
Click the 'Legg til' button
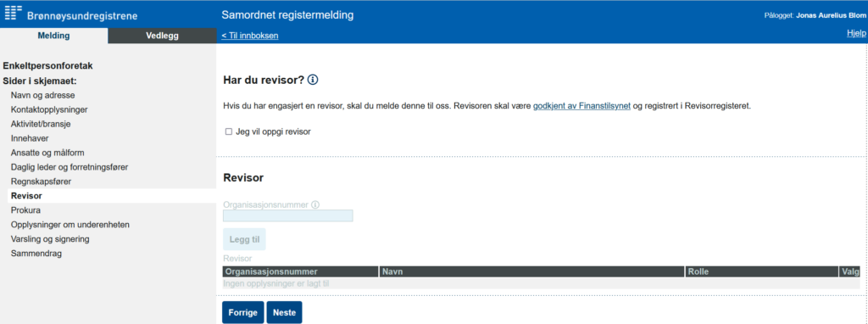pos(244,239)
